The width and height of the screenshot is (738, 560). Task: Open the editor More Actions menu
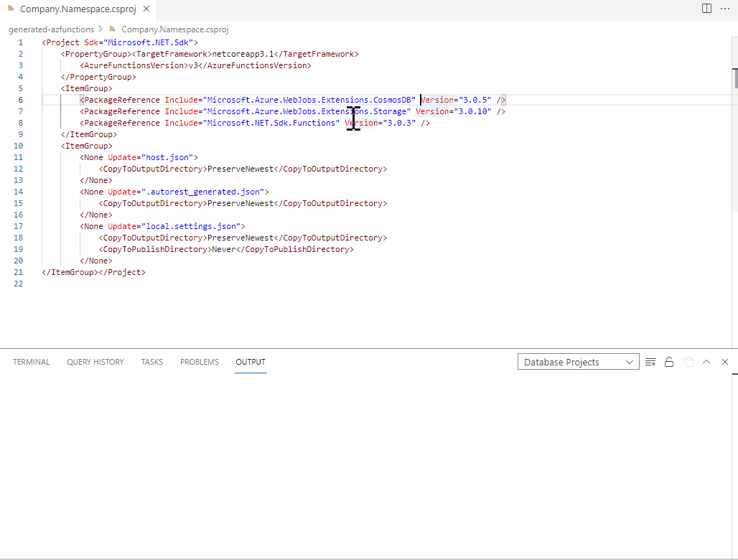click(725, 9)
